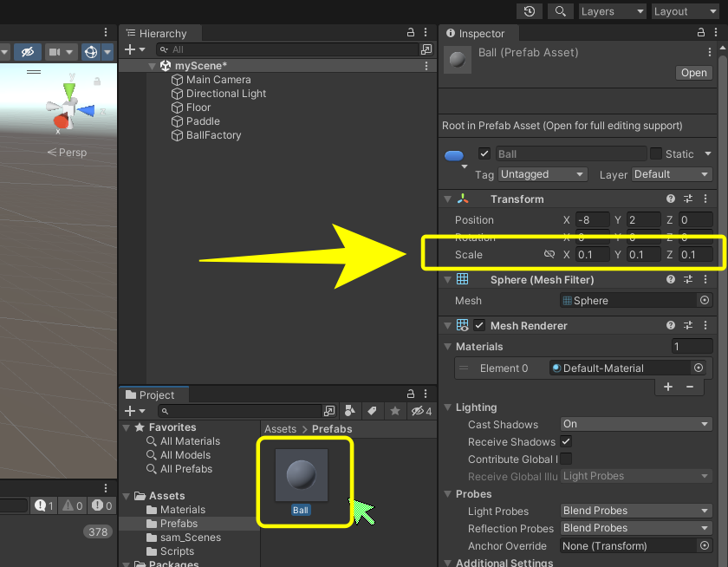Open the Cast Shadows dropdown

(x=636, y=424)
